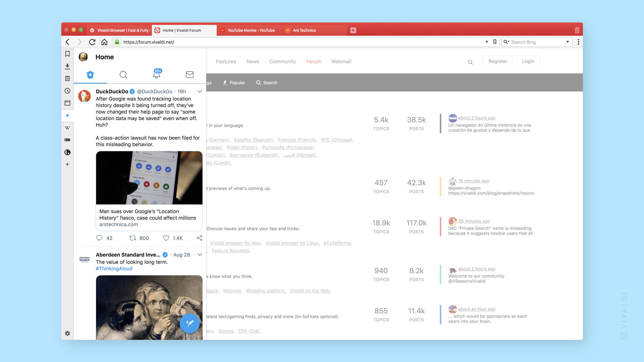Viewport: 644px width, 362px height.
Task: Click the Vivaldi notes panel icon
Action: pos(68,78)
